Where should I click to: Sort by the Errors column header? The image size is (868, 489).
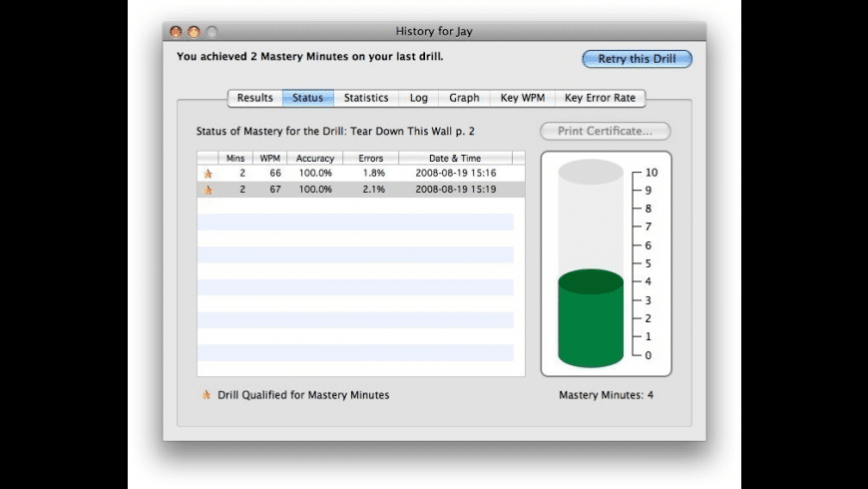tap(371, 158)
